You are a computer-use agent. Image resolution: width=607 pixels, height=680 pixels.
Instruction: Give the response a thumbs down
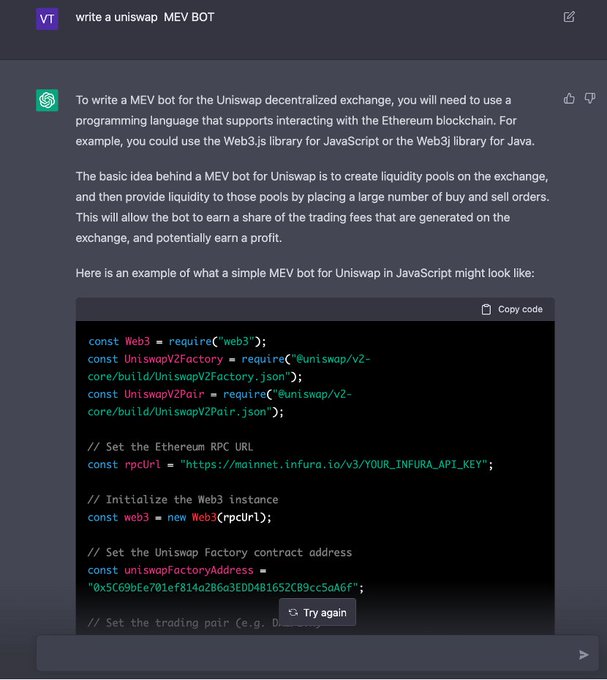(589, 98)
